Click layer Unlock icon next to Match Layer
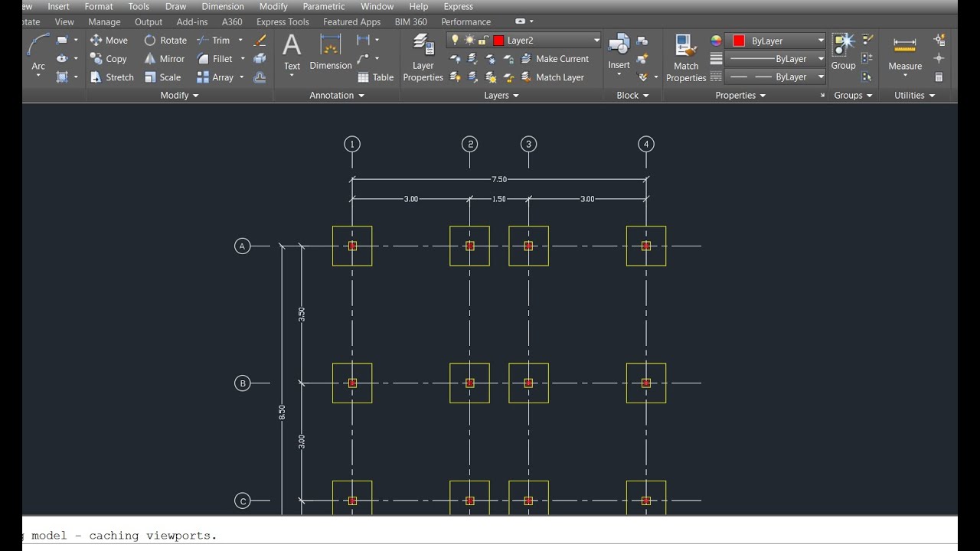The height and width of the screenshot is (551, 980). coord(508,77)
